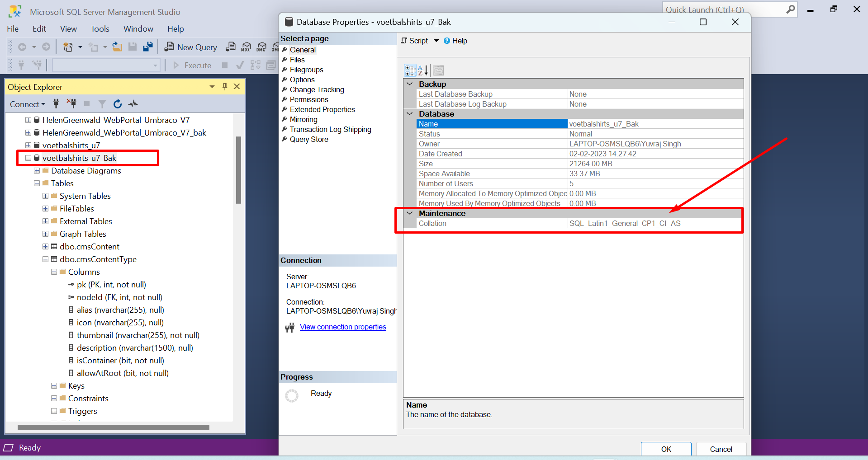868x460 pixels.
Task: Open the Window menu
Action: click(138, 29)
